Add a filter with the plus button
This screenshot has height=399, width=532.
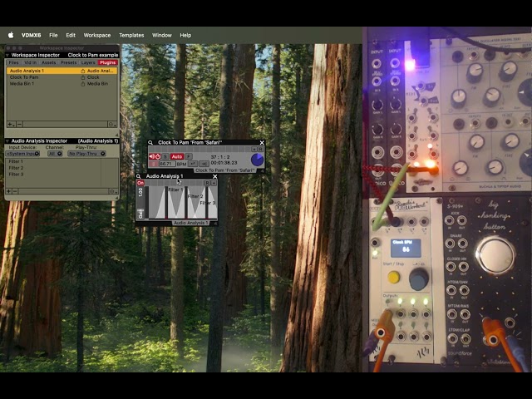[8, 191]
